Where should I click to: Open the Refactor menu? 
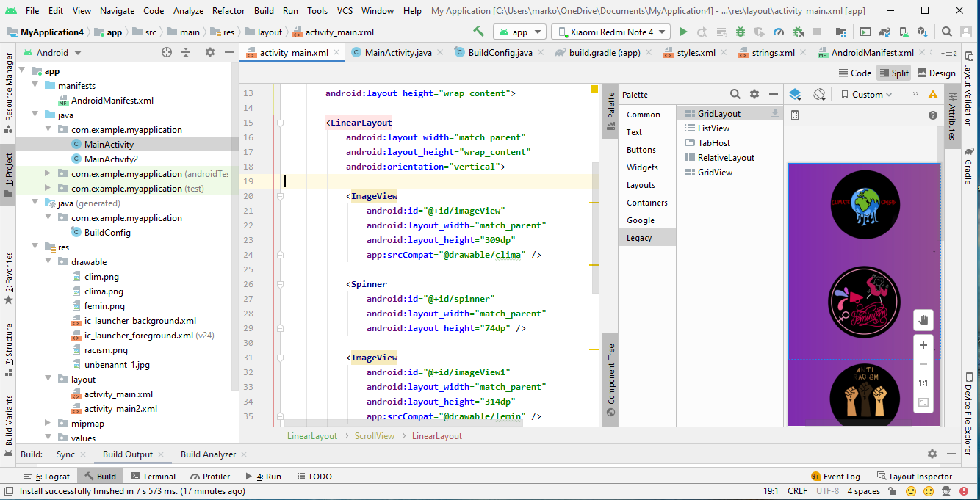[228, 11]
